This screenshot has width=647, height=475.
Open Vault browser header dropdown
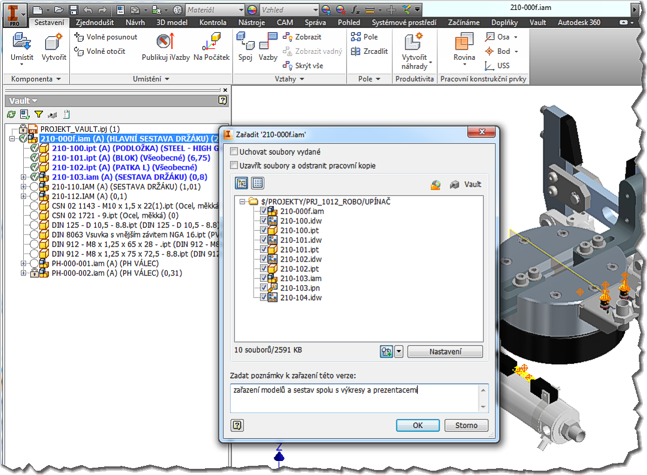(x=35, y=101)
